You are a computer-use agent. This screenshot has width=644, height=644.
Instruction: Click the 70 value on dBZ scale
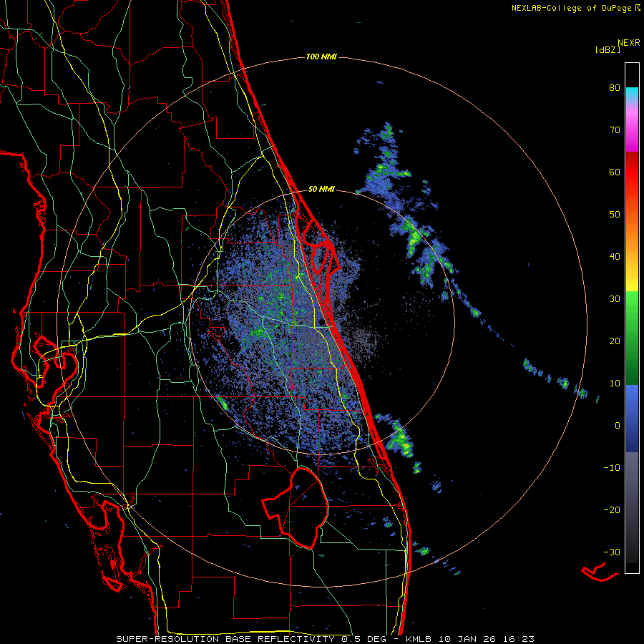[615, 130]
